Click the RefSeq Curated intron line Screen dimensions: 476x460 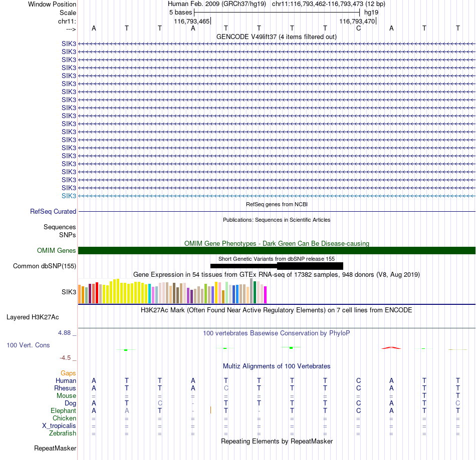click(277, 211)
